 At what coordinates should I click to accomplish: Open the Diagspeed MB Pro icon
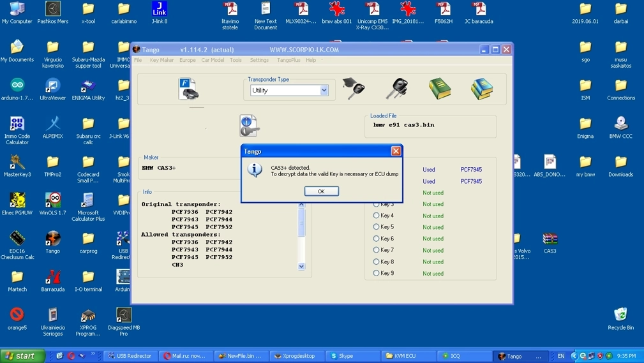[124, 322]
